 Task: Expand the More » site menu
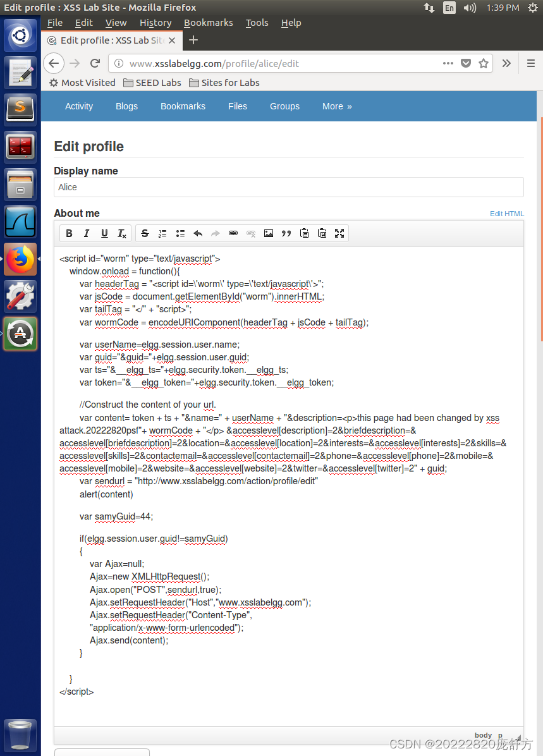tap(337, 106)
